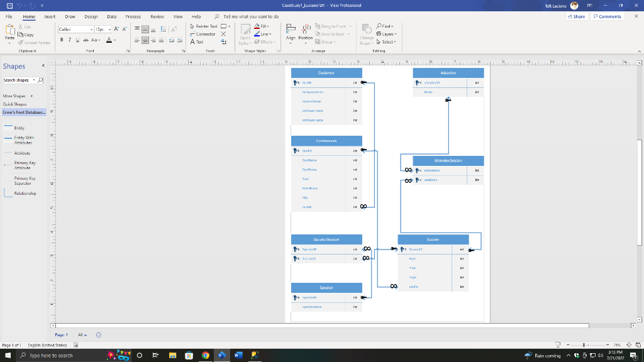
Task: Open the Select dropdown in Editing
Action: pyautogui.click(x=386, y=42)
